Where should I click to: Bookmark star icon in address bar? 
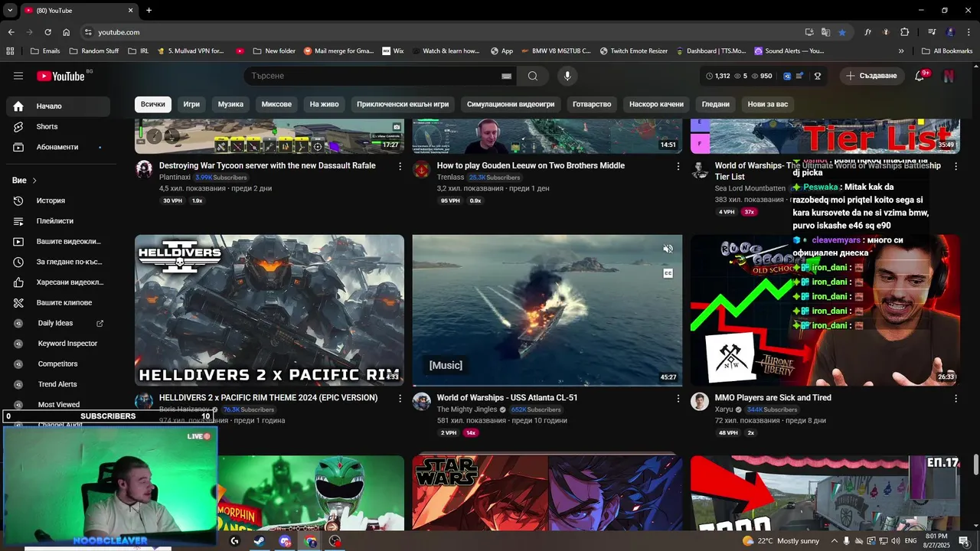click(842, 32)
